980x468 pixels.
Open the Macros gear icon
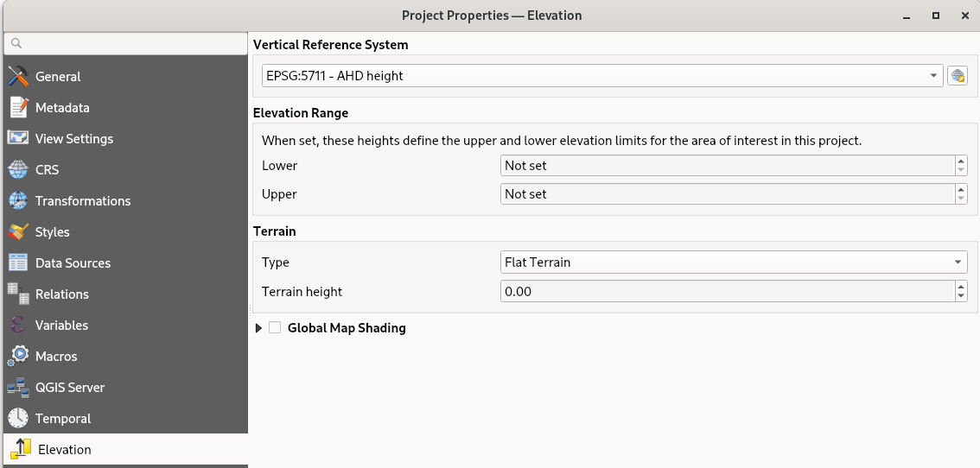click(18, 357)
